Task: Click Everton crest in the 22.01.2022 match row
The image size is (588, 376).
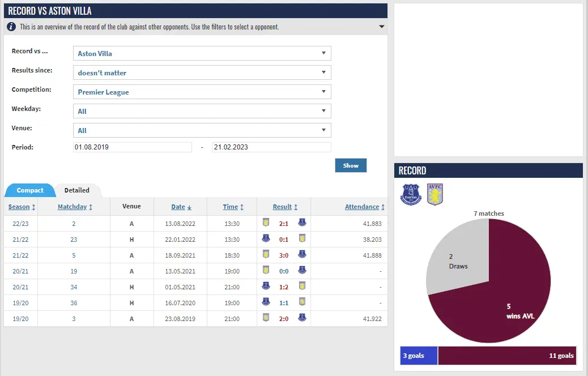Action: click(266, 239)
